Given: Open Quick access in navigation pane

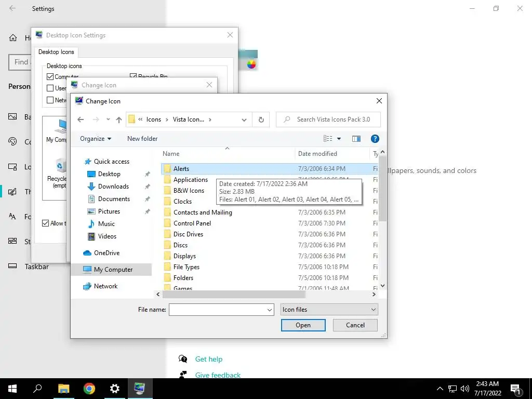Looking at the screenshot, I should click(111, 162).
